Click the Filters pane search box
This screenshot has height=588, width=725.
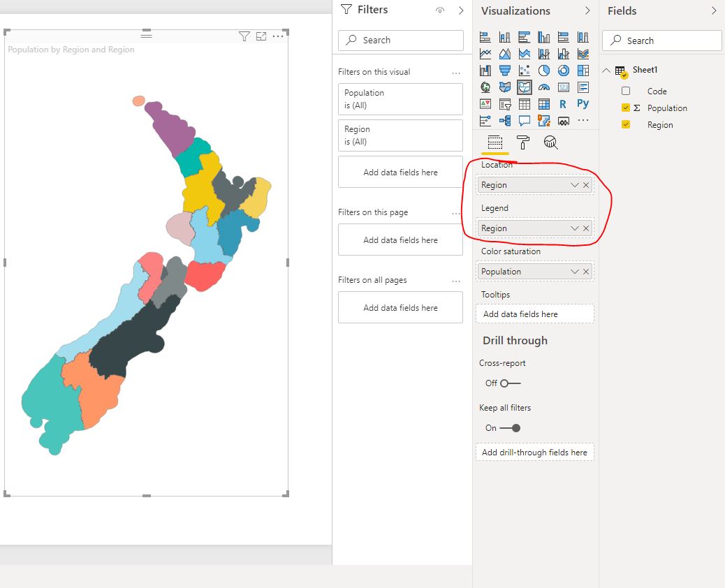(400, 41)
